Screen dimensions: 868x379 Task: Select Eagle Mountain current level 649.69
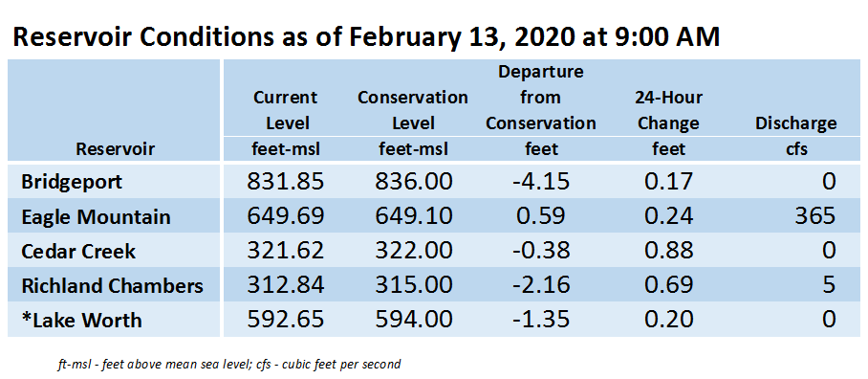(x=286, y=216)
